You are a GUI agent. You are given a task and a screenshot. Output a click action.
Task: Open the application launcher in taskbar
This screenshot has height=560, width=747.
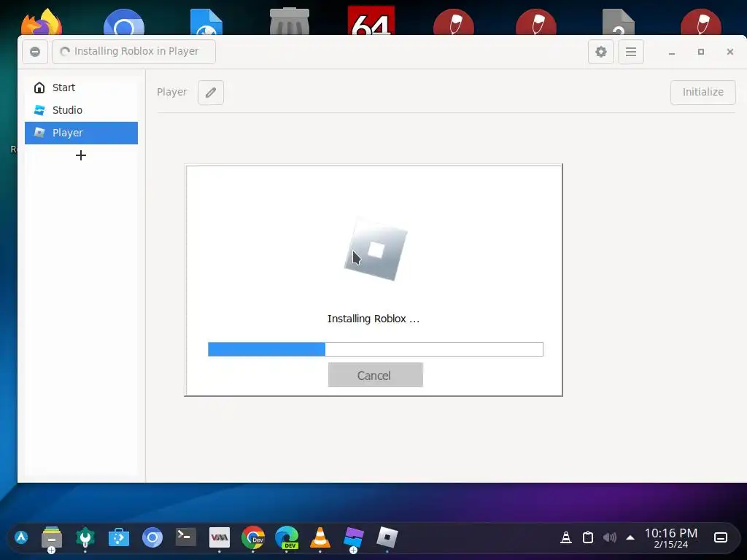pyautogui.click(x=21, y=537)
